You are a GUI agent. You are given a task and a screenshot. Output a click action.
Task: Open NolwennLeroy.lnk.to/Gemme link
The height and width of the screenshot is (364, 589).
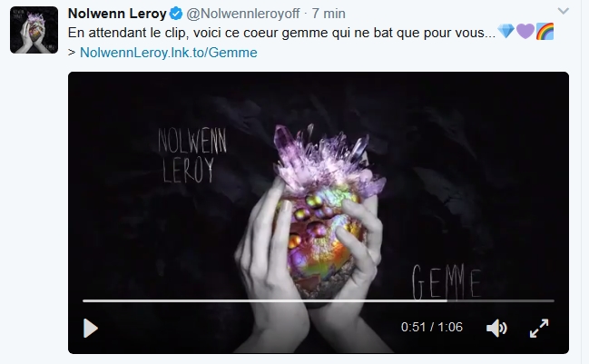(169, 53)
